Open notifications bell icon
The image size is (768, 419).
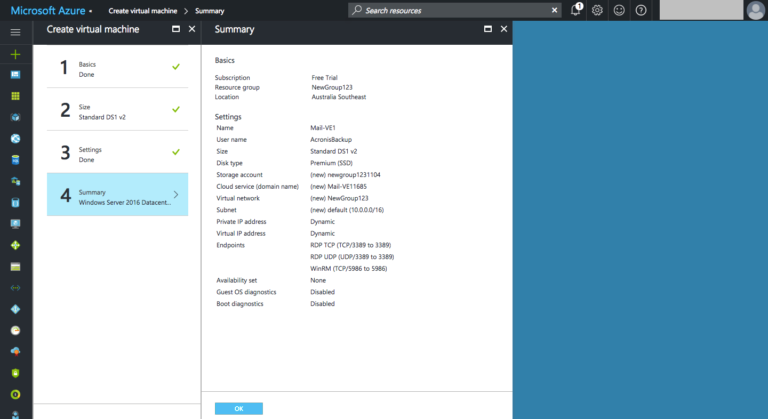(x=576, y=10)
